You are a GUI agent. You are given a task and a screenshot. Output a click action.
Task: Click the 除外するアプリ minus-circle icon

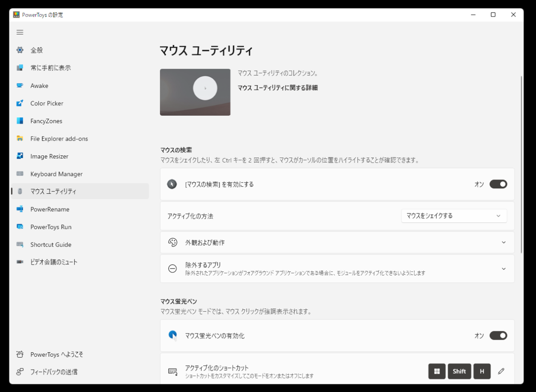[172, 268]
